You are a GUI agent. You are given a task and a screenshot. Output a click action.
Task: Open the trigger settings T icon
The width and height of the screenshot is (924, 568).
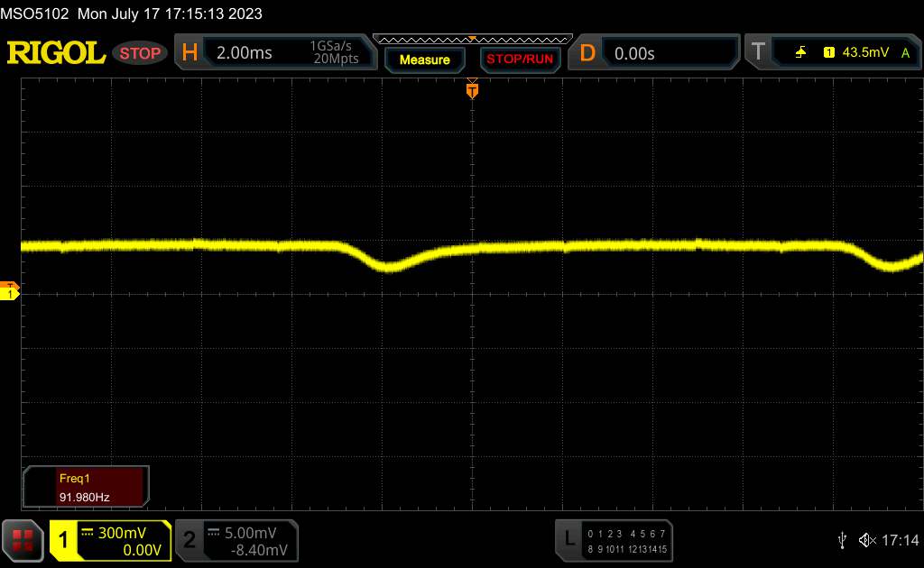758,53
